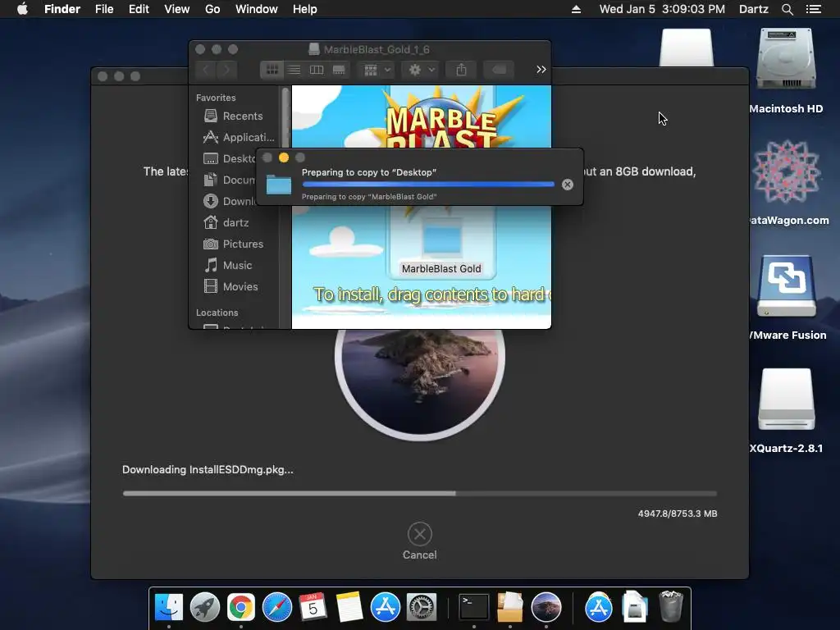Open the Apple menu

click(x=22, y=9)
